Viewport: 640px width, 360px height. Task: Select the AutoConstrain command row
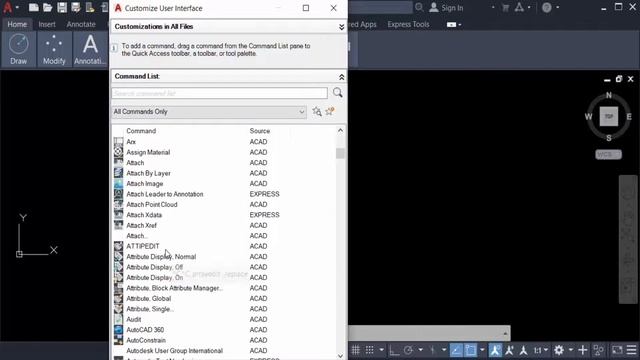coord(224,340)
